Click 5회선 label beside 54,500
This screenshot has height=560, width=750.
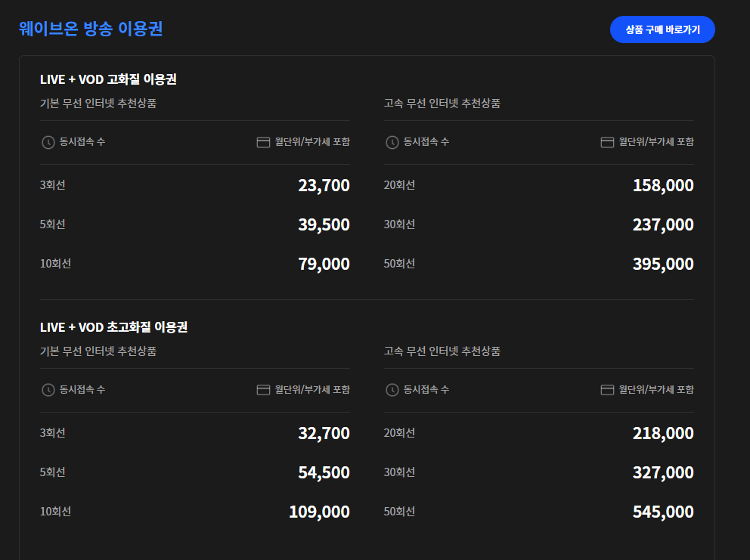coord(53,472)
